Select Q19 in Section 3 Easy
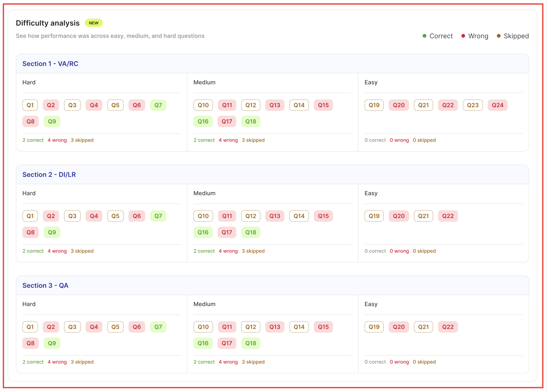The height and width of the screenshot is (392, 547). (x=374, y=327)
